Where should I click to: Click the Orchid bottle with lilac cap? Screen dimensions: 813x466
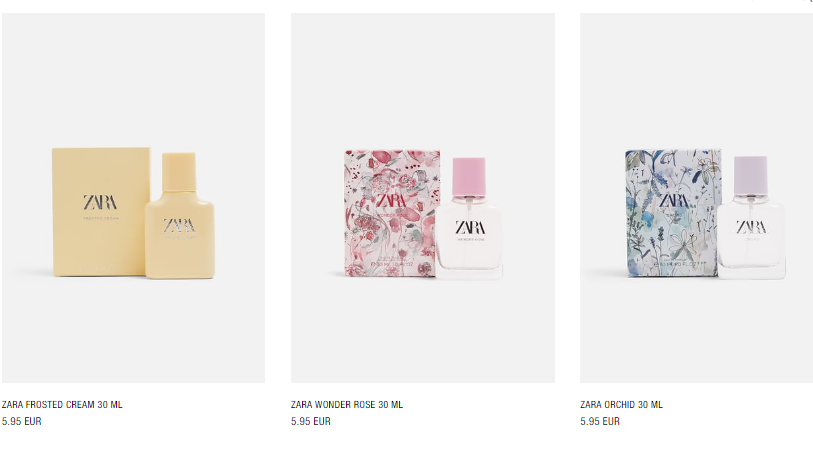751,218
